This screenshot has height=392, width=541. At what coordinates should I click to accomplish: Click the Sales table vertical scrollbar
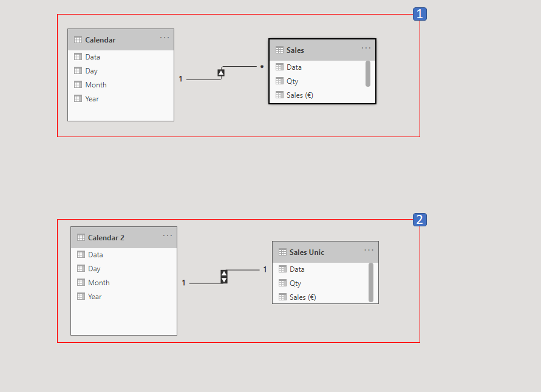click(368, 74)
